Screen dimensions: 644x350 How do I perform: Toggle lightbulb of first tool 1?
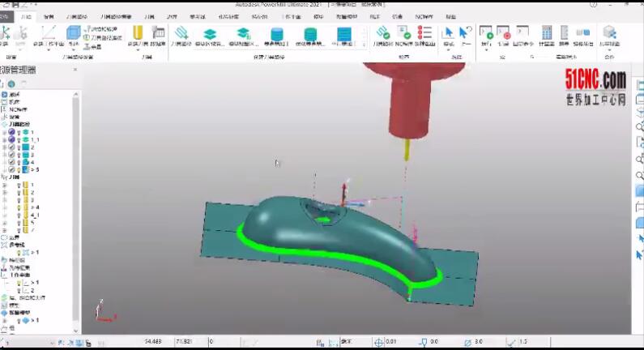[x=17, y=185]
